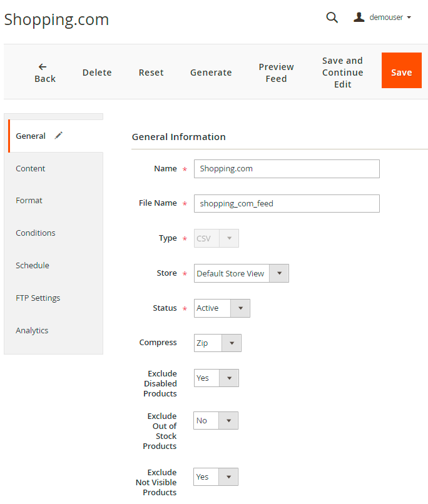The width and height of the screenshot is (428, 504).
Task: Open Exclude Disabled Products dropdown
Action: pos(216,378)
